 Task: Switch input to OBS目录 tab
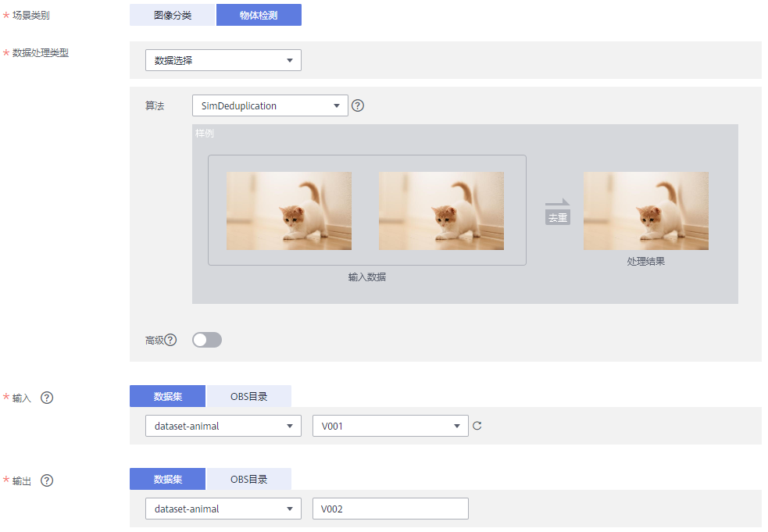pyautogui.click(x=248, y=396)
